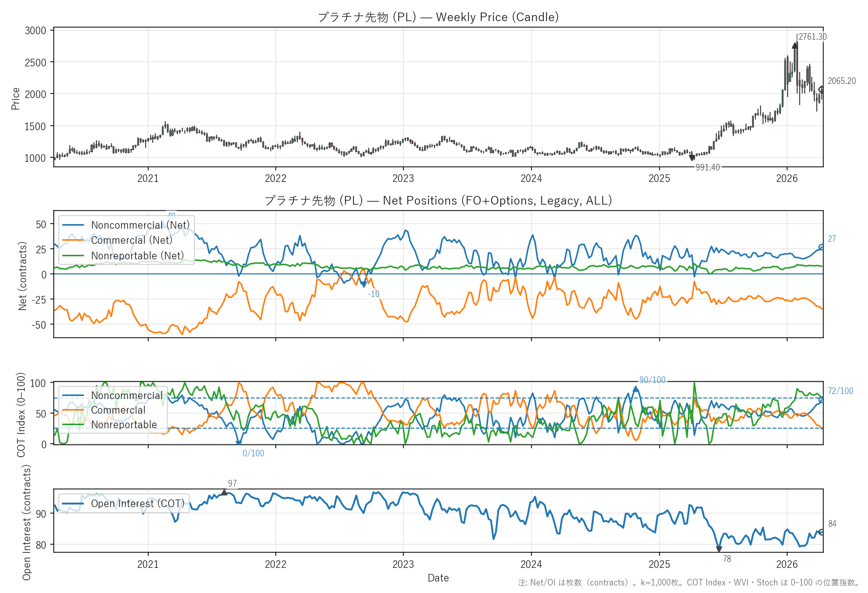This screenshot has width=868, height=593.
Task: Click the 2023 tick label under the price chart
Action: click(x=403, y=178)
